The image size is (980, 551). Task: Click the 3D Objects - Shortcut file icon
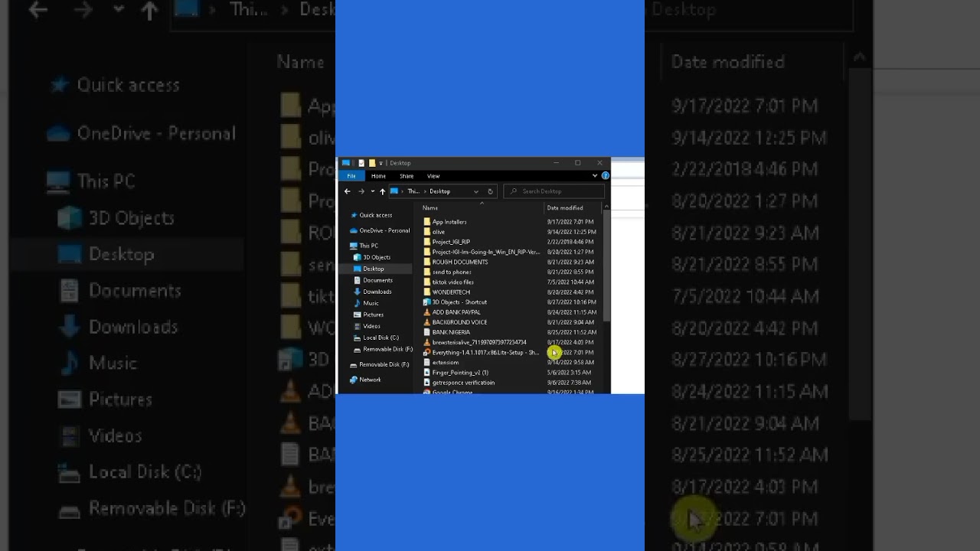[x=427, y=302]
